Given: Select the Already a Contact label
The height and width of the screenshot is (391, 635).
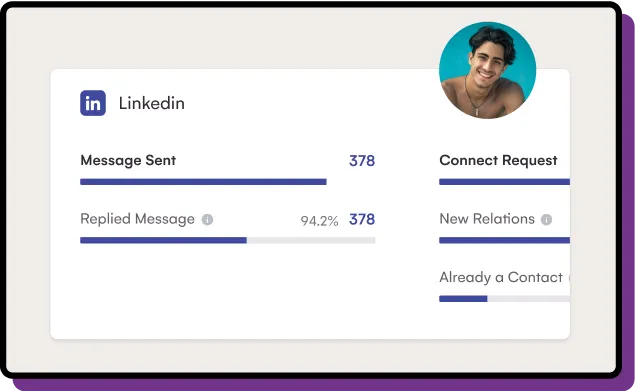Looking at the screenshot, I should pyautogui.click(x=501, y=278).
